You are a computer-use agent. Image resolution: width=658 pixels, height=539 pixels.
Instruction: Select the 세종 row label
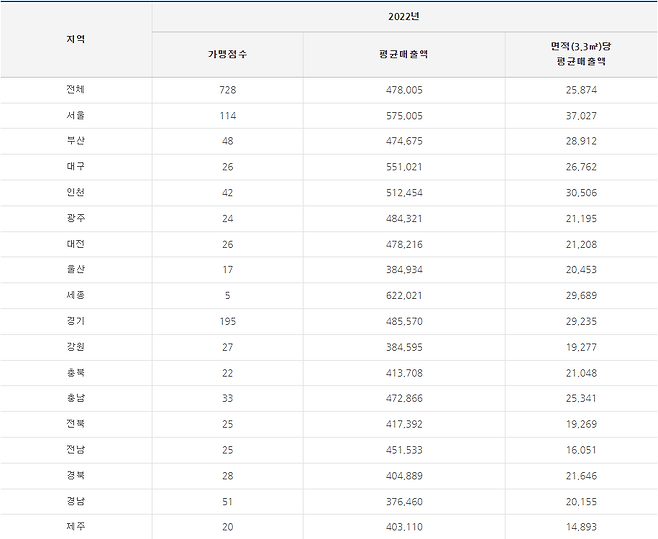[75, 297]
